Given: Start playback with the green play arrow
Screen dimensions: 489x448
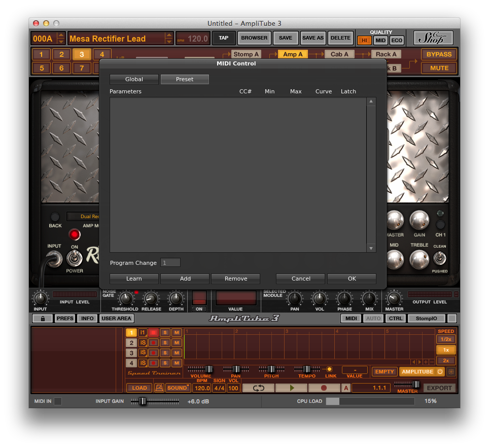Looking at the screenshot, I should (292, 388).
